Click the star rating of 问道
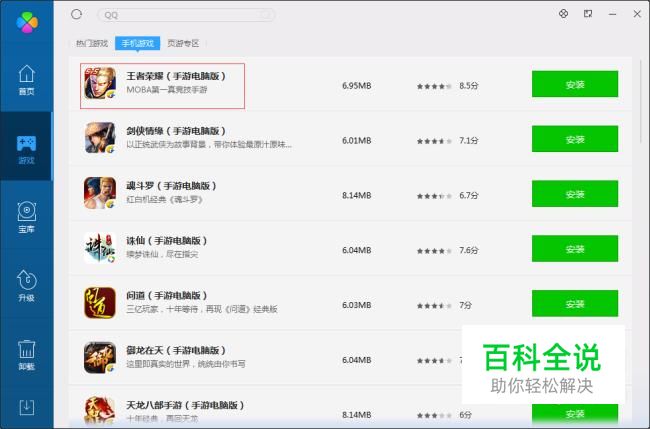 coord(434,306)
